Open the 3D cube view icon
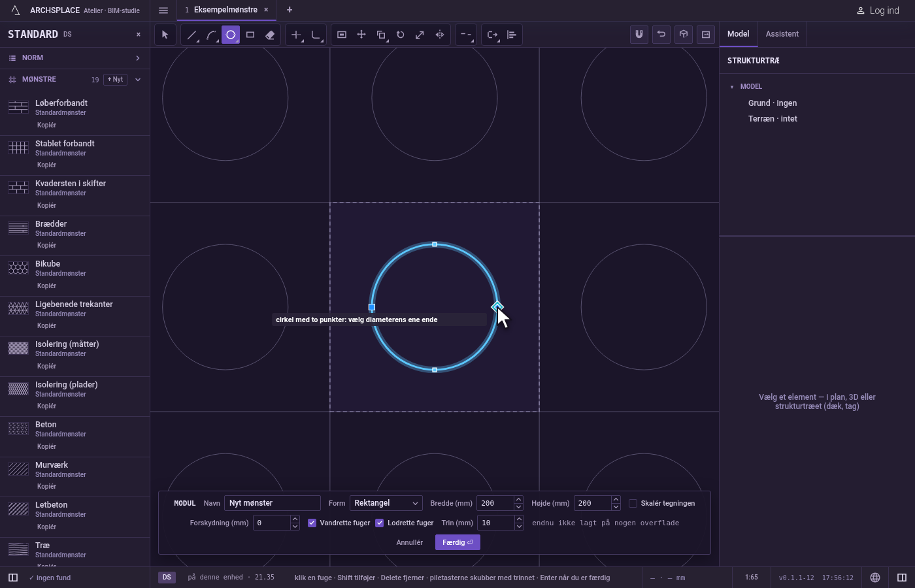 tap(684, 34)
